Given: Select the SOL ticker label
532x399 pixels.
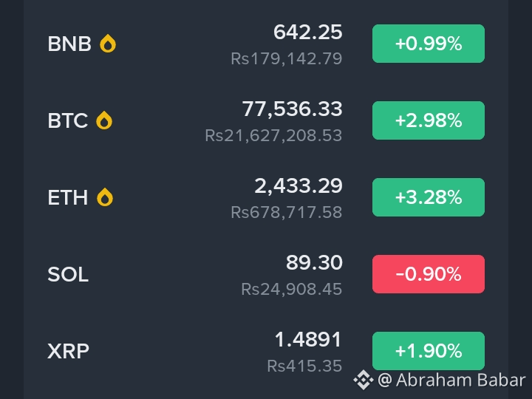Looking at the screenshot, I should click(68, 274).
